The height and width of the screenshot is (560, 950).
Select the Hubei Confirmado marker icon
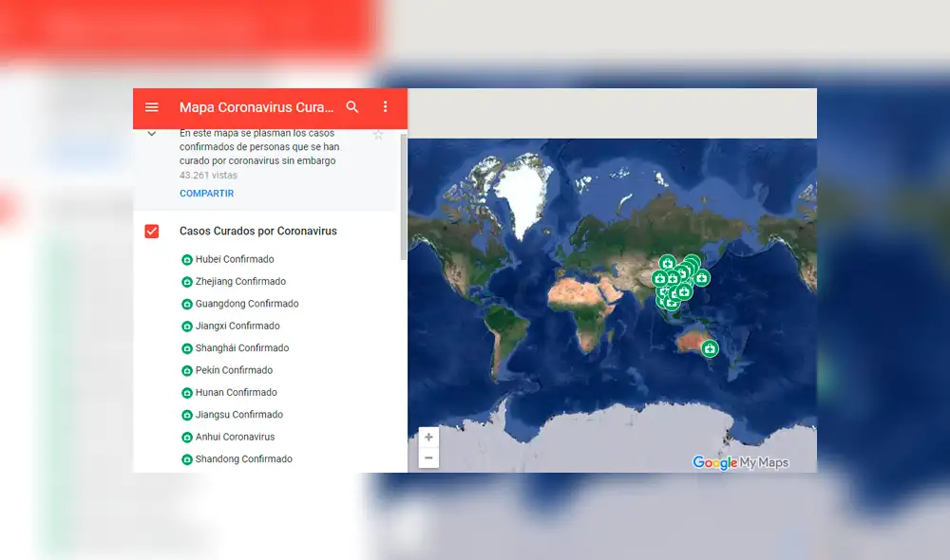point(187,258)
